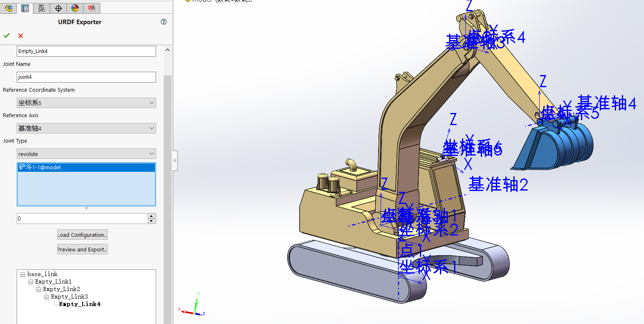
Task: Click the 基准轴2 axis label in viewport
Action: pyautogui.click(x=498, y=184)
